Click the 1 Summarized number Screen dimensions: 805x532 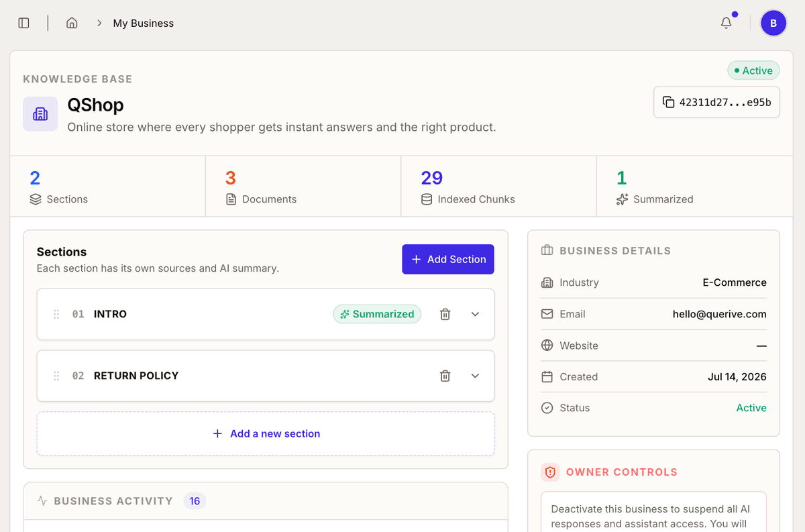[x=621, y=178]
